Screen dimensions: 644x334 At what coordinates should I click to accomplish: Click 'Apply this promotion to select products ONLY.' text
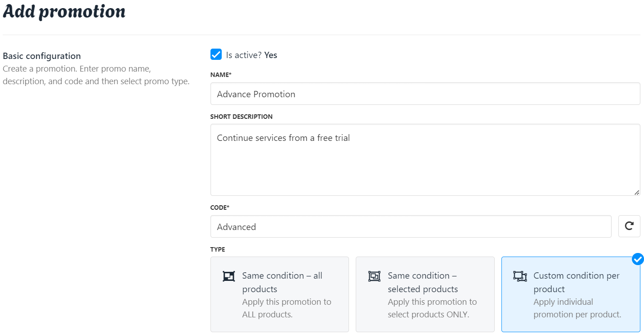coord(432,308)
